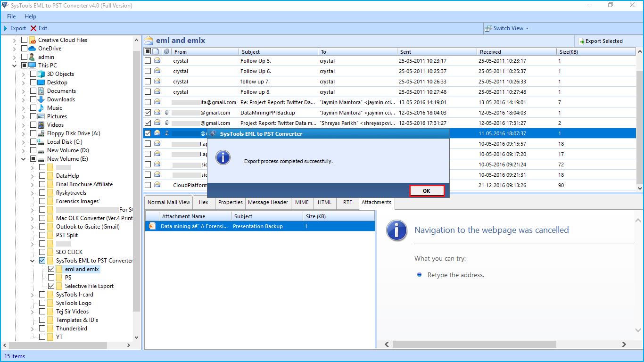This screenshot has width=644, height=362.
Task: Click the eml and emlx header envelope icon
Action: click(149, 41)
